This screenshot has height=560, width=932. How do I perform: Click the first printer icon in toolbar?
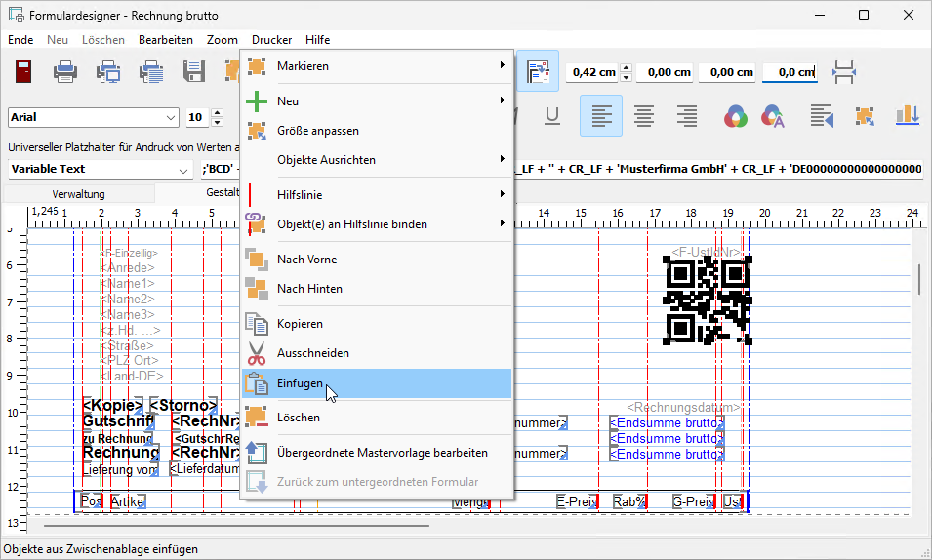(x=65, y=72)
